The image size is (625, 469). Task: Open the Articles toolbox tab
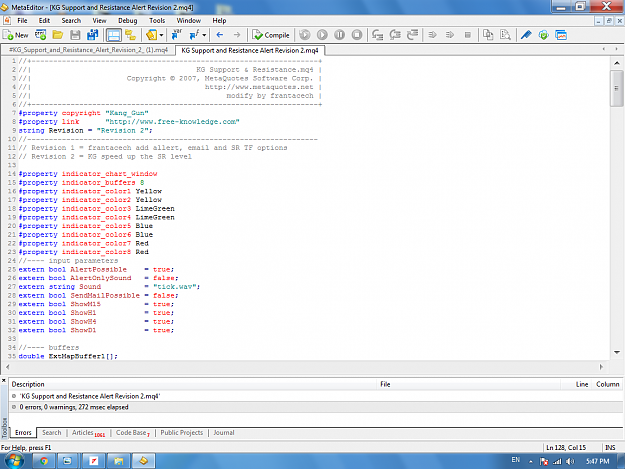point(88,433)
